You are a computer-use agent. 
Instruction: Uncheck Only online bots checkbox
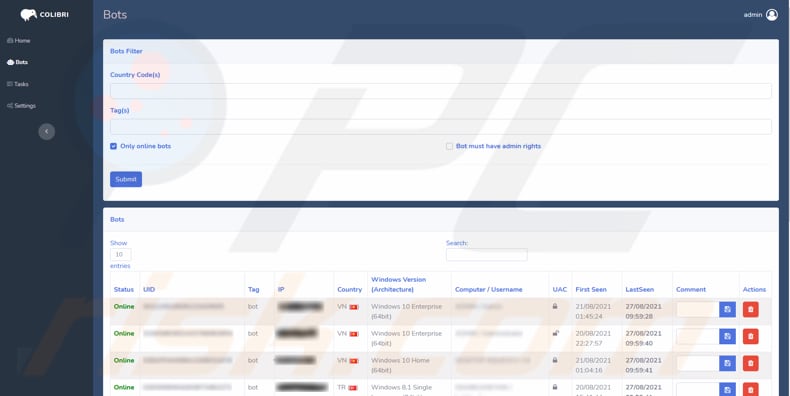tap(113, 146)
